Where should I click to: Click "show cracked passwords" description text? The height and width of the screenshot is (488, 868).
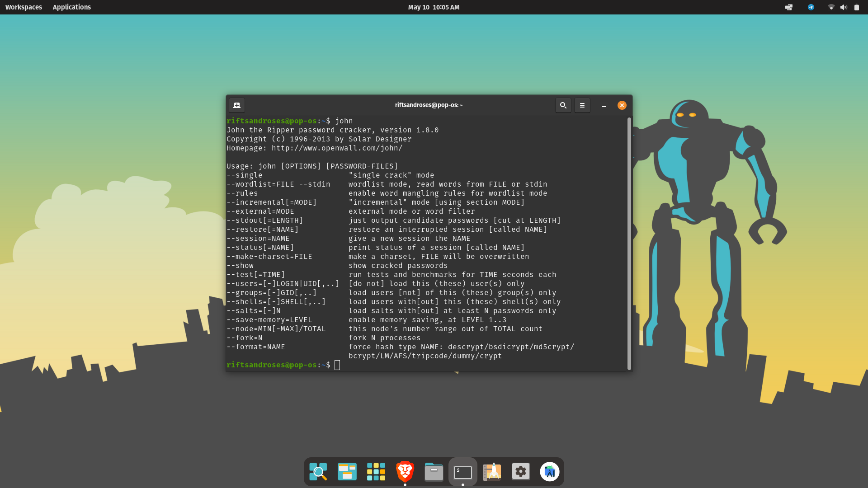398,266
